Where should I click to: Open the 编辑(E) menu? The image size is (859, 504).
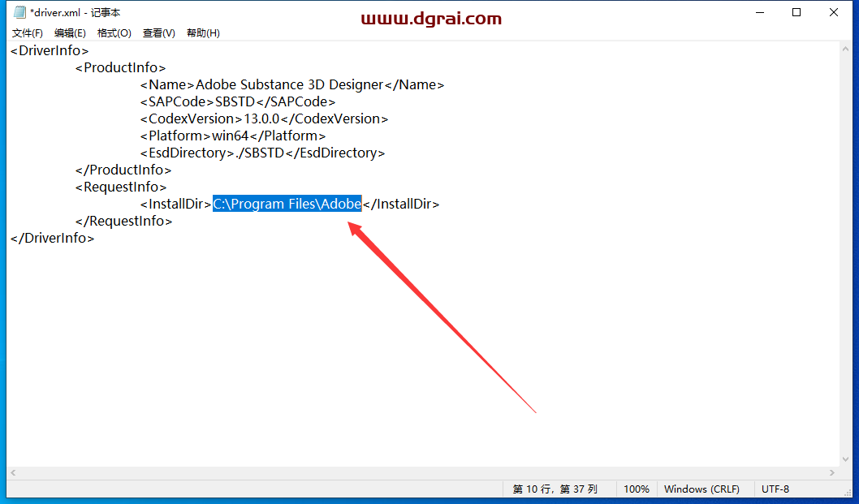[70, 32]
